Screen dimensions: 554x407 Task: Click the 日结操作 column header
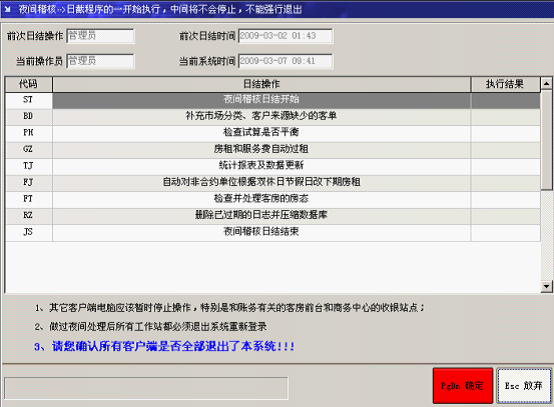coord(261,84)
